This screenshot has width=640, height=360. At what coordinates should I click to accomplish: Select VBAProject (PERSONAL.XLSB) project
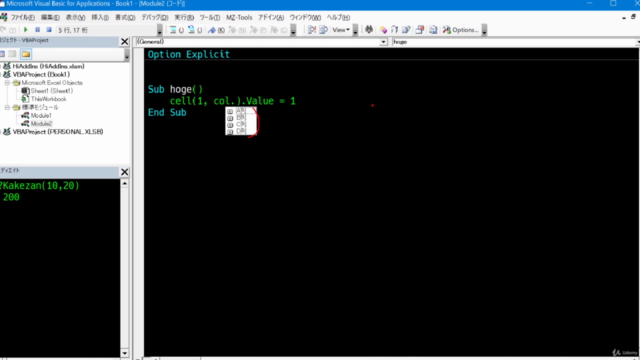point(58,132)
